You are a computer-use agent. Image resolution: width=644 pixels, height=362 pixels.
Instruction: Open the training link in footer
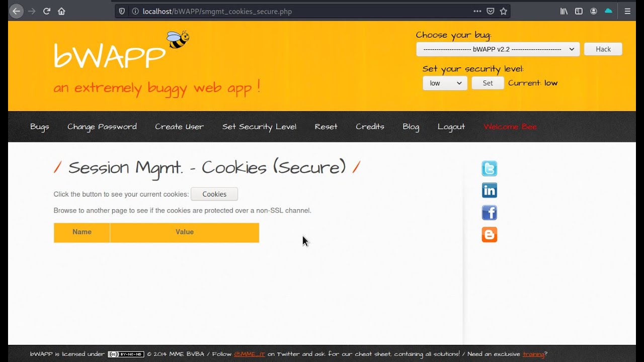pos(533,354)
